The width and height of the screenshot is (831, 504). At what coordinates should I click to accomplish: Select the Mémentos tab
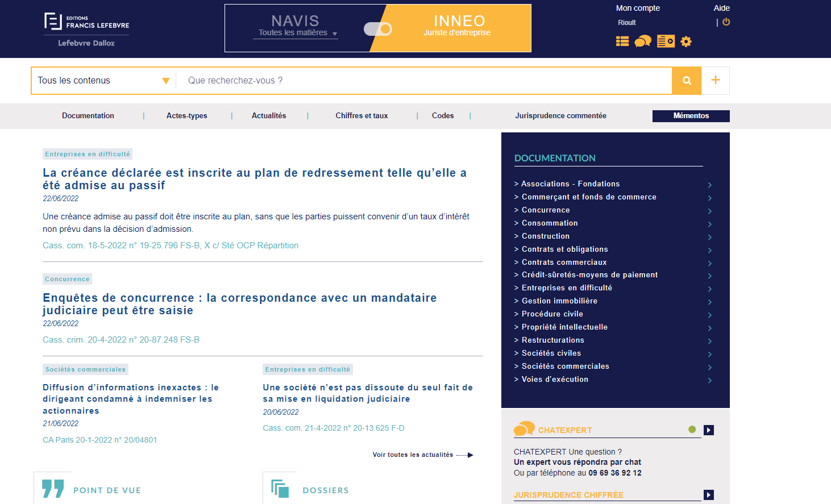click(691, 116)
